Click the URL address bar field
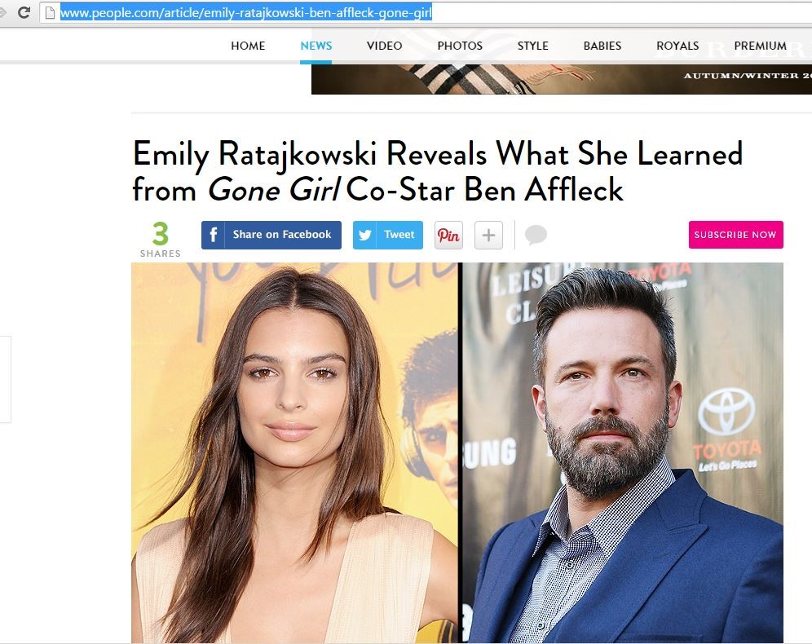Image resolution: width=812 pixels, height=644 pixels. (426, 12)
